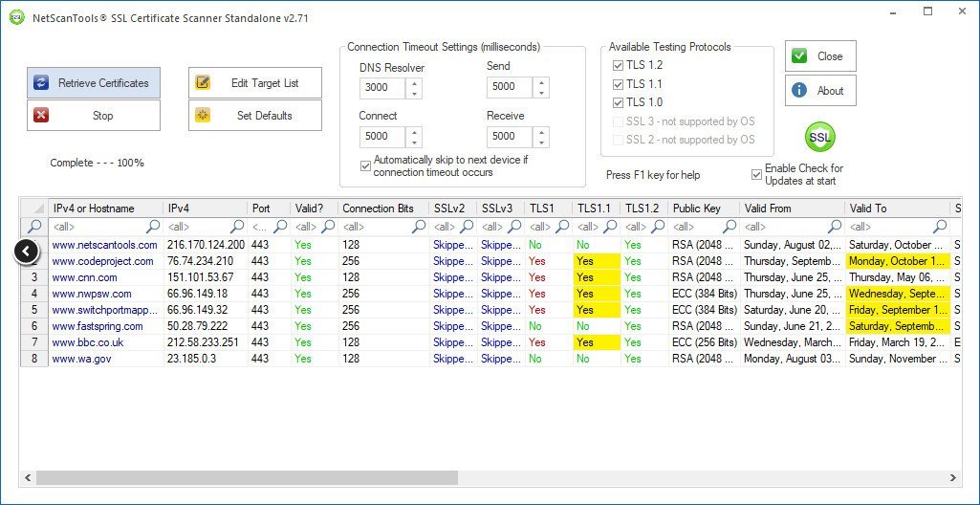980x505 pixels.
Task: Click the Retrieve Certificates button
Action: pos(94,83)
